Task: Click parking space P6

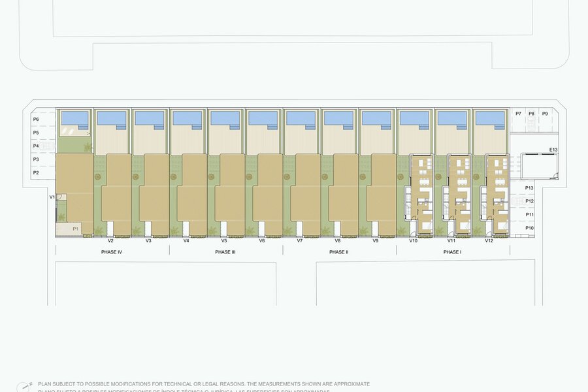Action: point(37,119)
